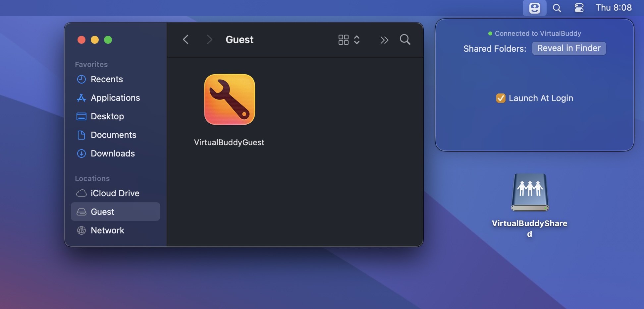Click the green Connected to VirtualBuddy status indicator

pos(490,33)
